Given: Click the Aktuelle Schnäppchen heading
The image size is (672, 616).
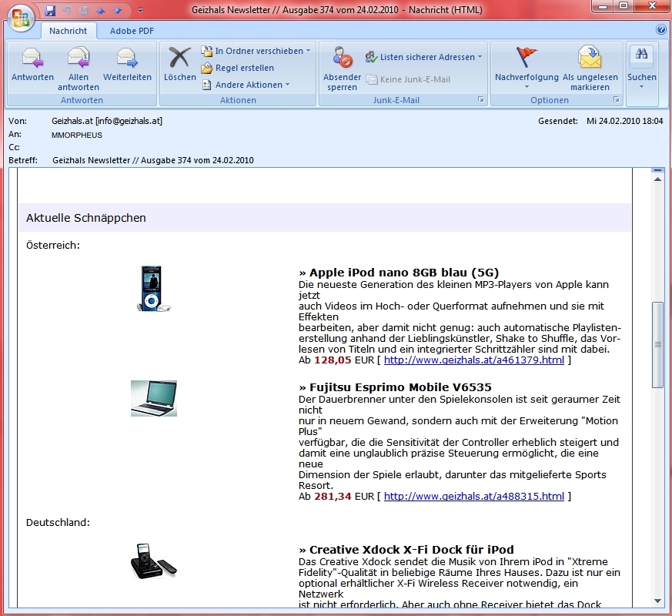Looking at the screenshot, I should click(x=85, y=218).
